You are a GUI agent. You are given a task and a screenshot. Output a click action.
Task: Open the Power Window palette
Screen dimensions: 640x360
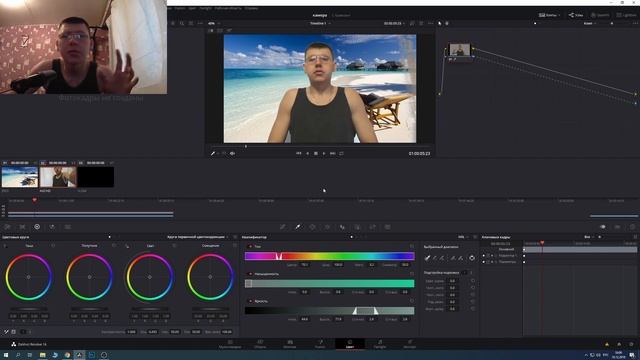(x=312, y=227)
